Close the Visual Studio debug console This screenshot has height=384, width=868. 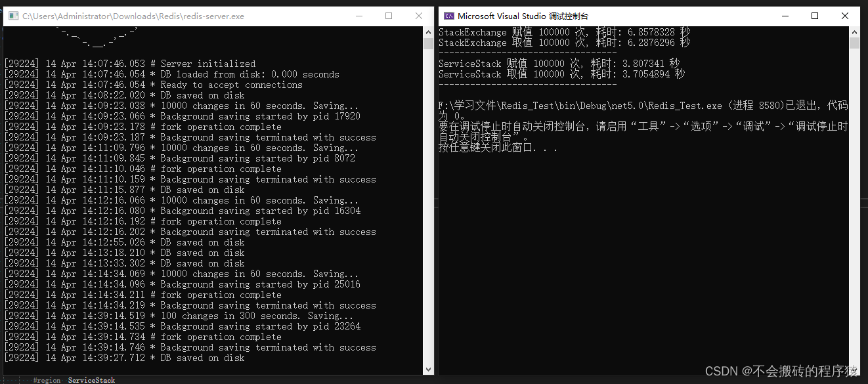[x=845, y=16]
